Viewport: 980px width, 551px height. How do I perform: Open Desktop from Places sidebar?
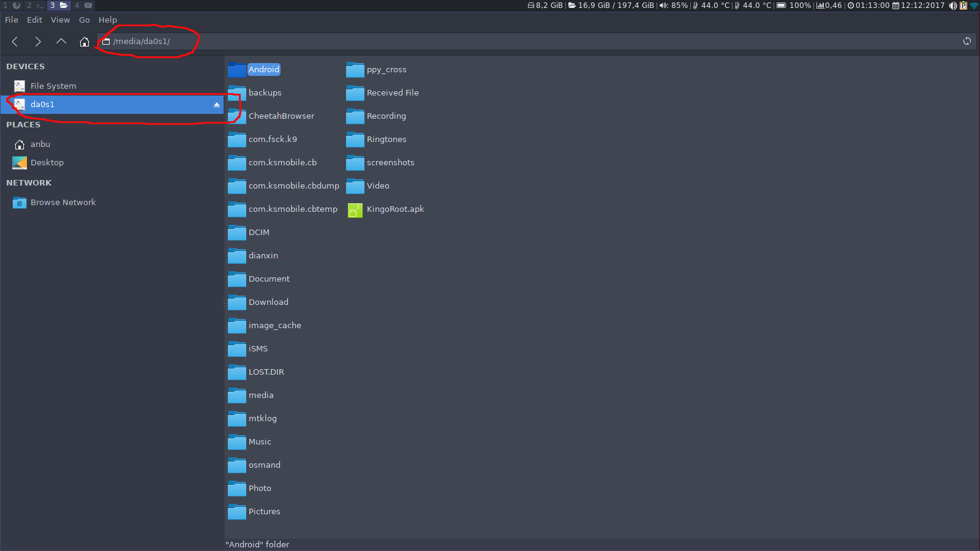[47, 163]
